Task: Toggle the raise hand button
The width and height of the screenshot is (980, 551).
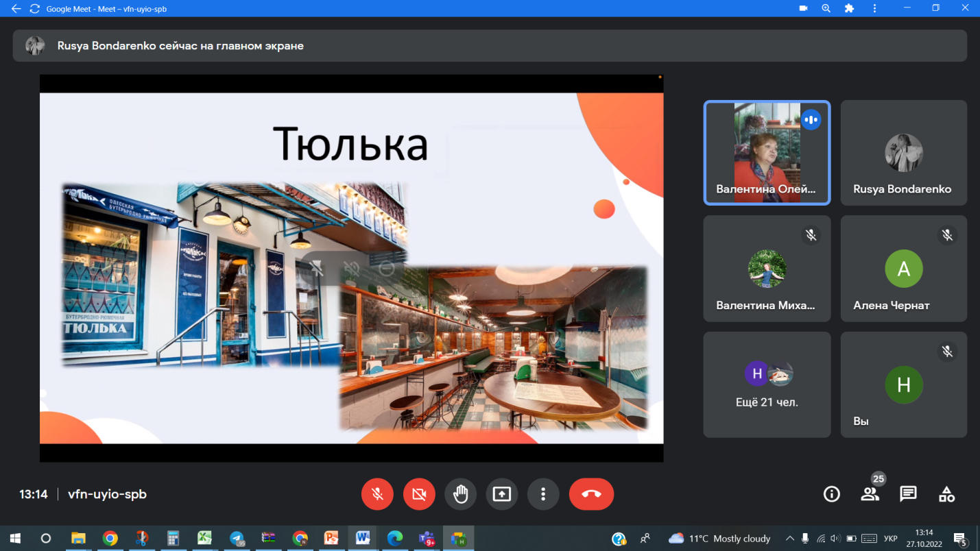Action: pyautogui.click(x=460, y=494)
